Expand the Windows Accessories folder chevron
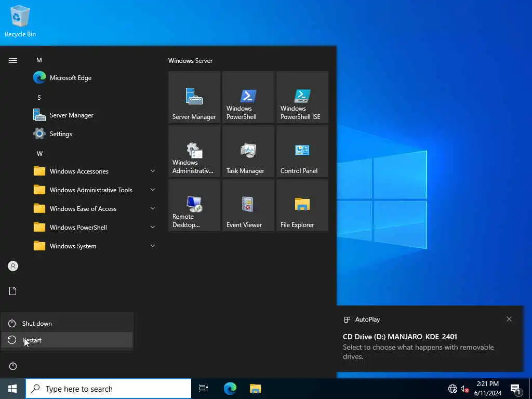This screenshot has height=399, width=532. [153, 171]
